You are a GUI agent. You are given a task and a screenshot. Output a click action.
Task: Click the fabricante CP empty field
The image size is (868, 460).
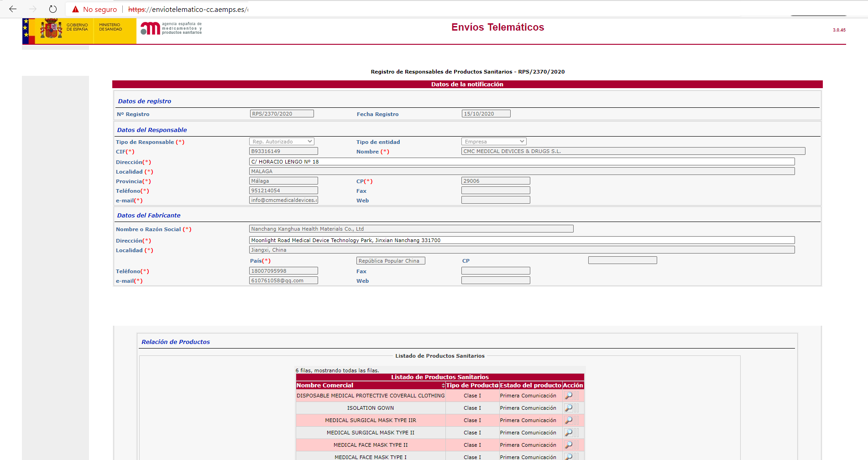coord(622,260)
